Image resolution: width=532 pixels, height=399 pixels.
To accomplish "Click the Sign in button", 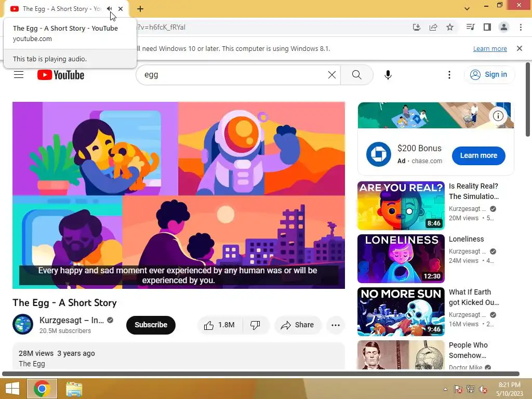I will pyautogui.click(x=489, y=75).
